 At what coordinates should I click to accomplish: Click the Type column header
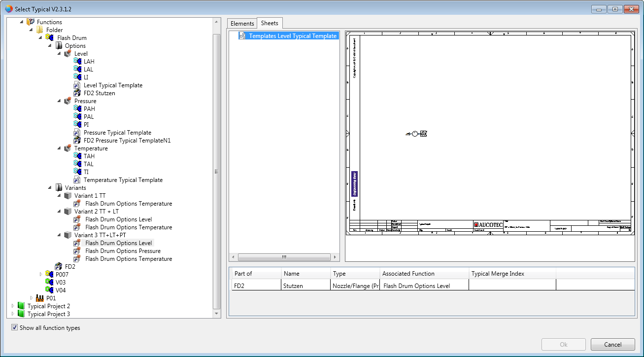click(355, 274)
